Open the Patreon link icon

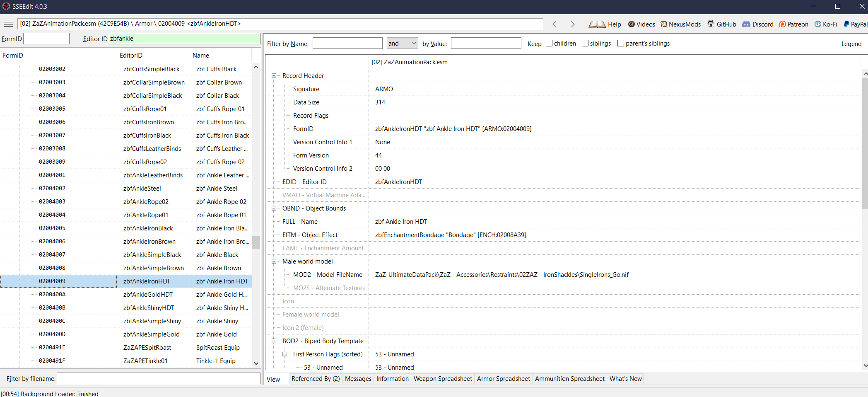tap(783, 24)
